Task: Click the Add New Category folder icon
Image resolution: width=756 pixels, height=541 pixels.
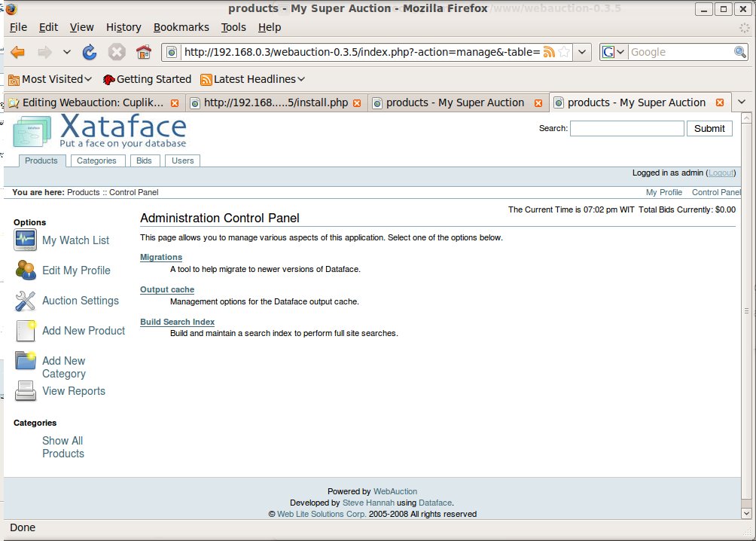Action: pyautogui.click(x=25, y=361)
